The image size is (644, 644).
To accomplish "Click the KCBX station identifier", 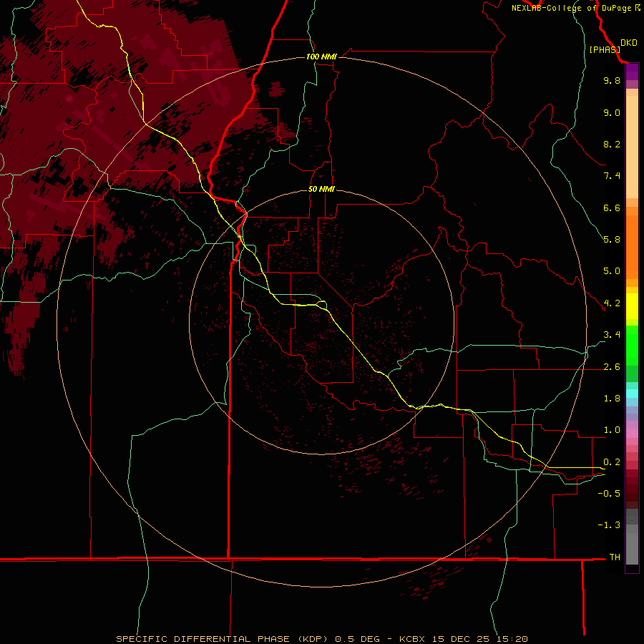I will (x=412, y=639).
